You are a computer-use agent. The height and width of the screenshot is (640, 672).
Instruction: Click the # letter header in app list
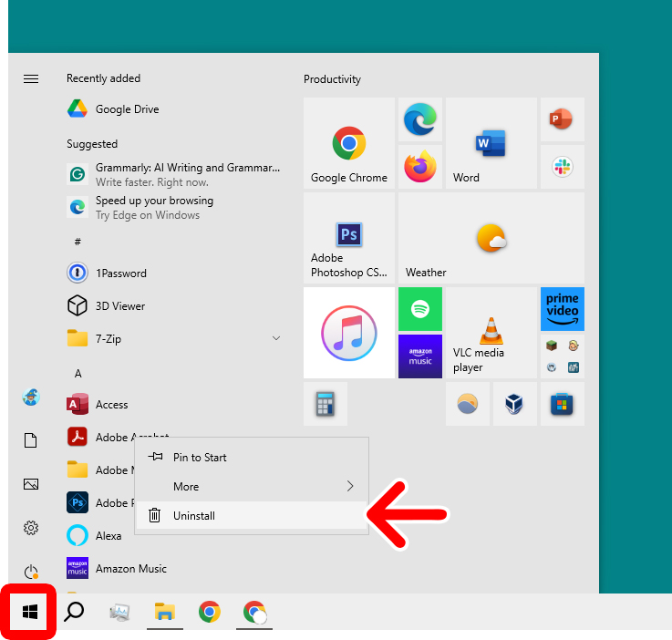tap(78, 242)
